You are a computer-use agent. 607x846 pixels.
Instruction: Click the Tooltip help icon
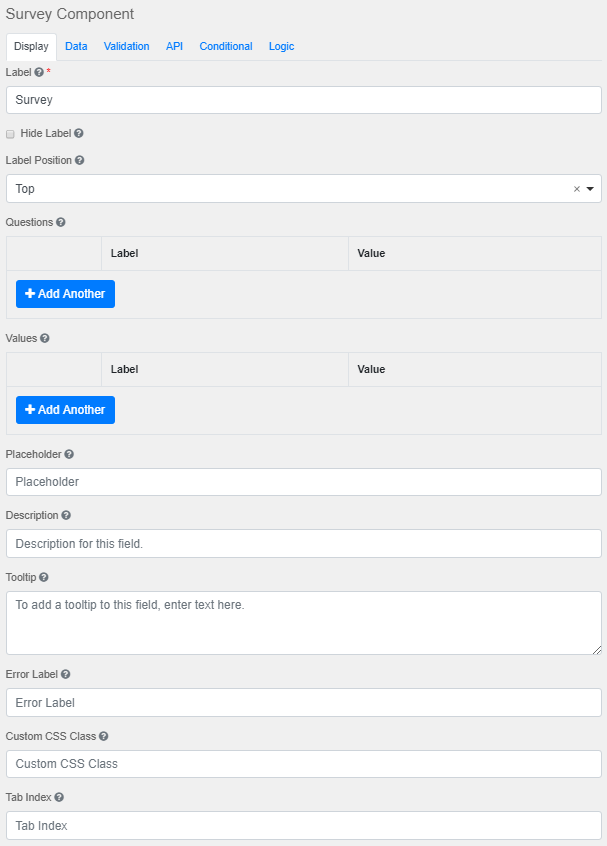44,577
